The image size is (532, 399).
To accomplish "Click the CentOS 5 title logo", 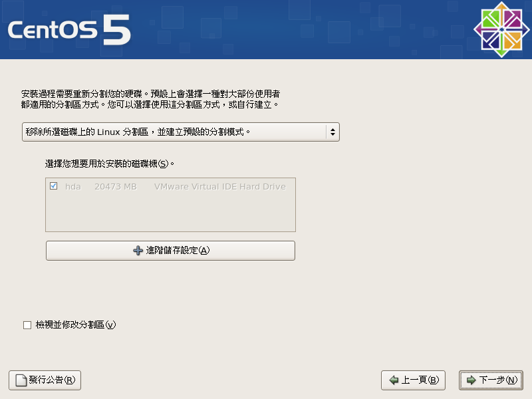I will tap(69, 30).
